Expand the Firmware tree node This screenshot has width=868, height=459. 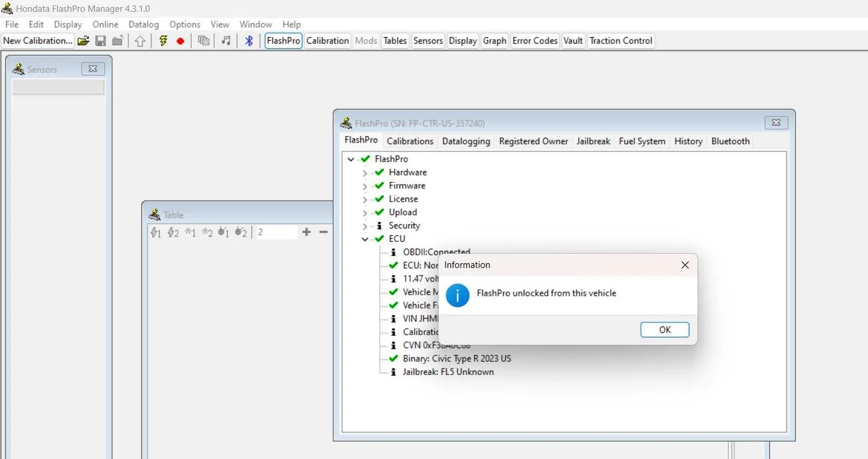coord(364,186)
